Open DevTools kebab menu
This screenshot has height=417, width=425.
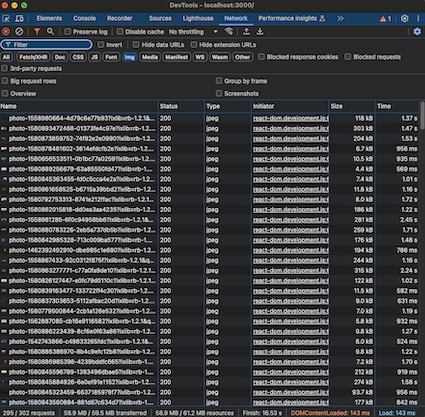tap(418, 19)
